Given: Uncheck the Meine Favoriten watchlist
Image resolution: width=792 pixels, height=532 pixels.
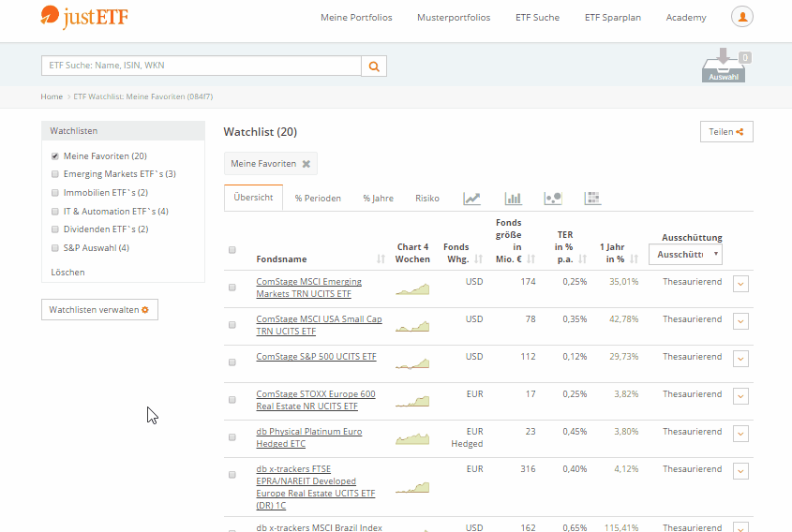Looking at the screenshot, I should pyautogui.click(x=55, y=156).
